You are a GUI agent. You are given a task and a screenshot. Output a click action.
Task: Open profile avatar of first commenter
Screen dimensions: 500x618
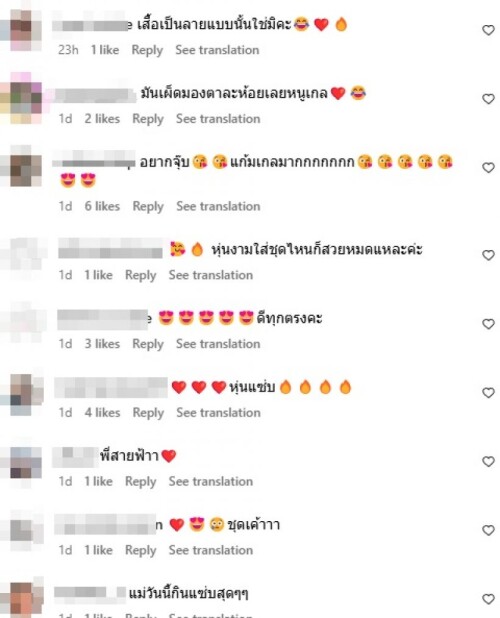click(24, 30)
